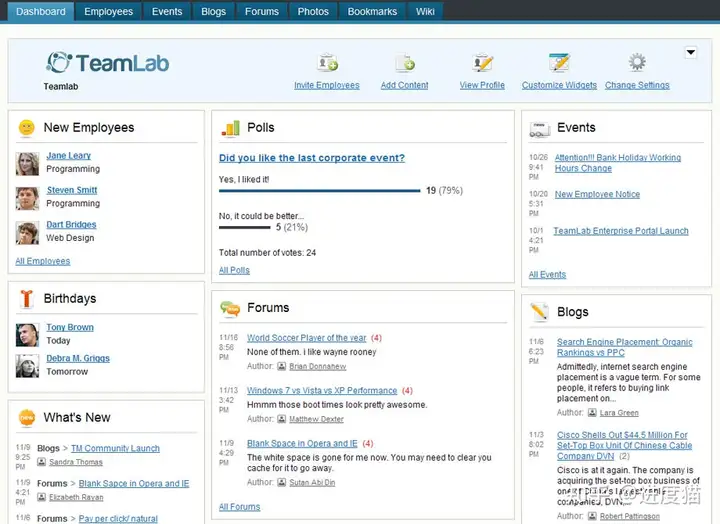This screenshot has height=524, width=720.
Task: Open the All Employees link
Action: 43,261
